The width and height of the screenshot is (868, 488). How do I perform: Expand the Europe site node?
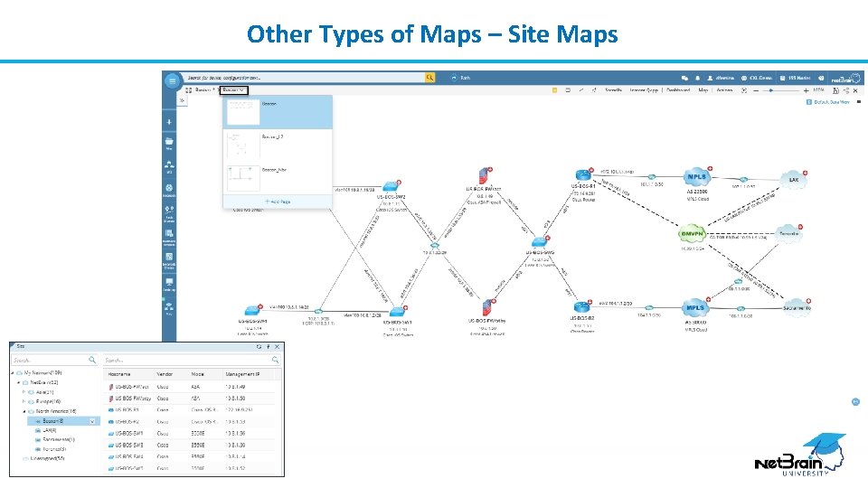[24, 401]
